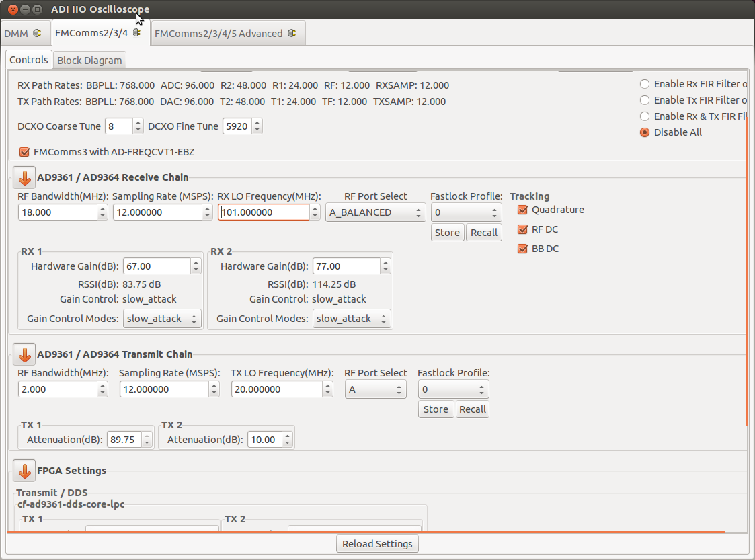Click the receive RF Bandwidth stepper arrows
755x560 pixels.
coord(102,212)
